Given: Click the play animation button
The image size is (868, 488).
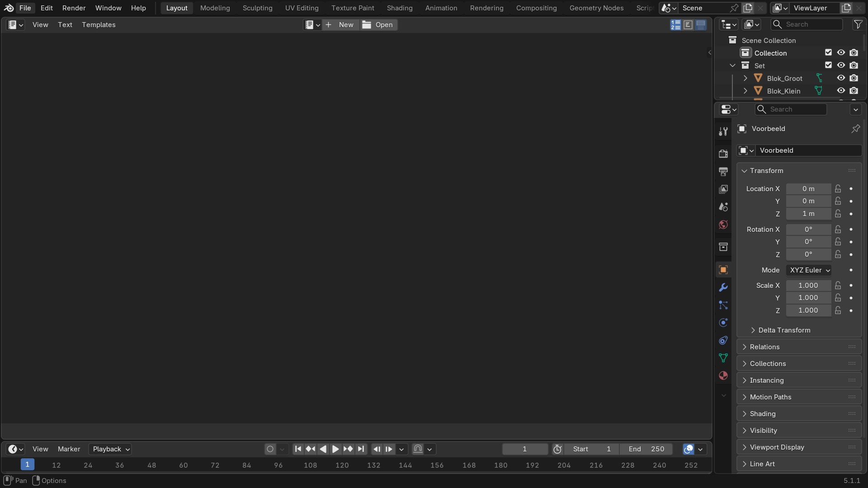Looking at the screenshot, I should pos(335,449).
